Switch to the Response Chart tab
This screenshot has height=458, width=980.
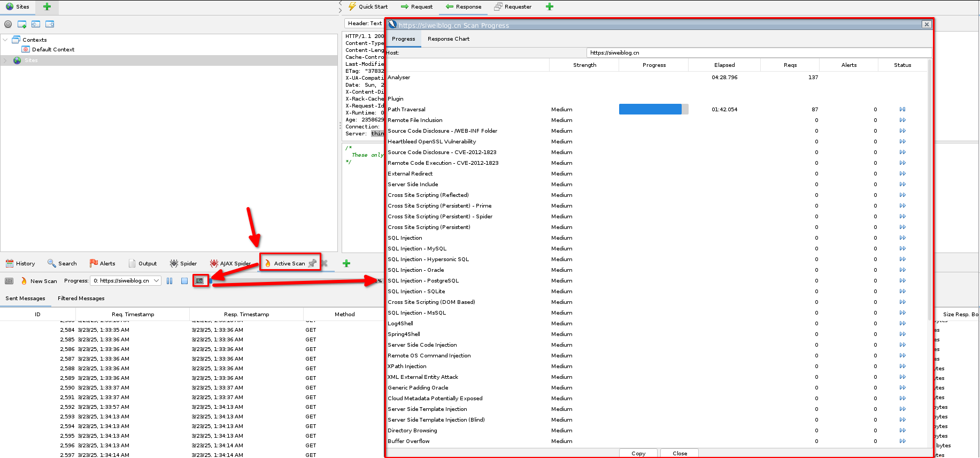tap(448, 39)
